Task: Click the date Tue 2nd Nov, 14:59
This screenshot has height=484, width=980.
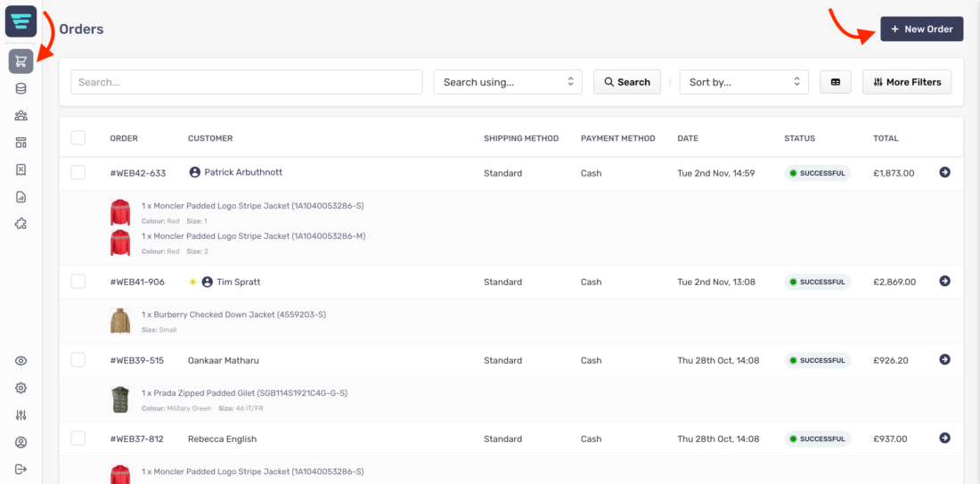Action: click(716, 173)
